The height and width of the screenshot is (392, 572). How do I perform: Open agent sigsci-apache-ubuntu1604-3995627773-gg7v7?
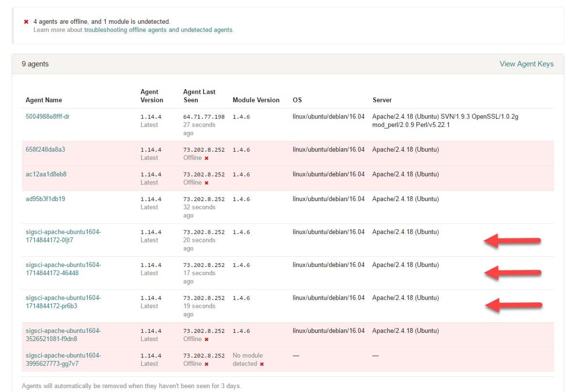click(63, 360)
